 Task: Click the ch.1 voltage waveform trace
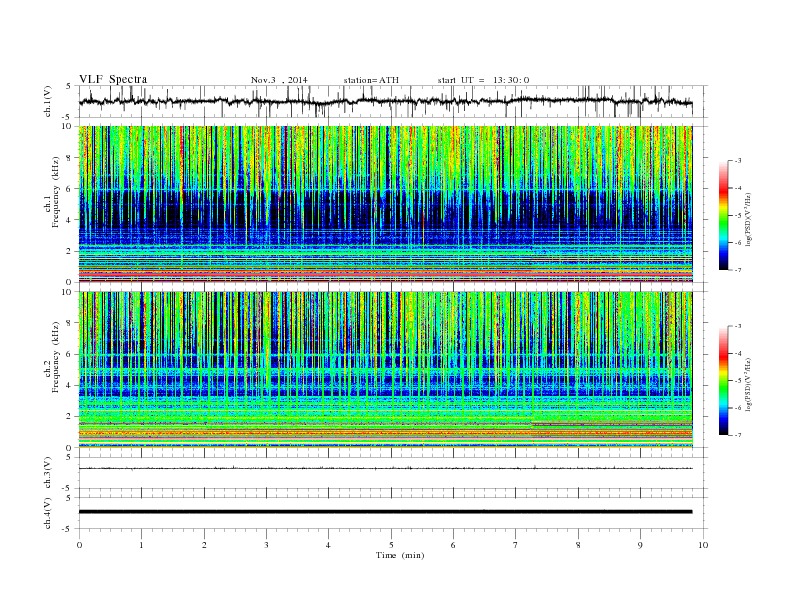pos(385,101)
